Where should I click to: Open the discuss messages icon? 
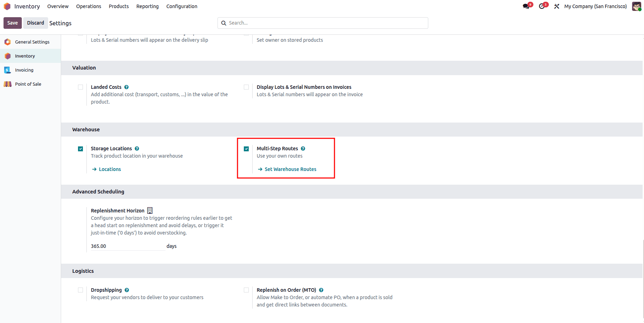(526, 6)
